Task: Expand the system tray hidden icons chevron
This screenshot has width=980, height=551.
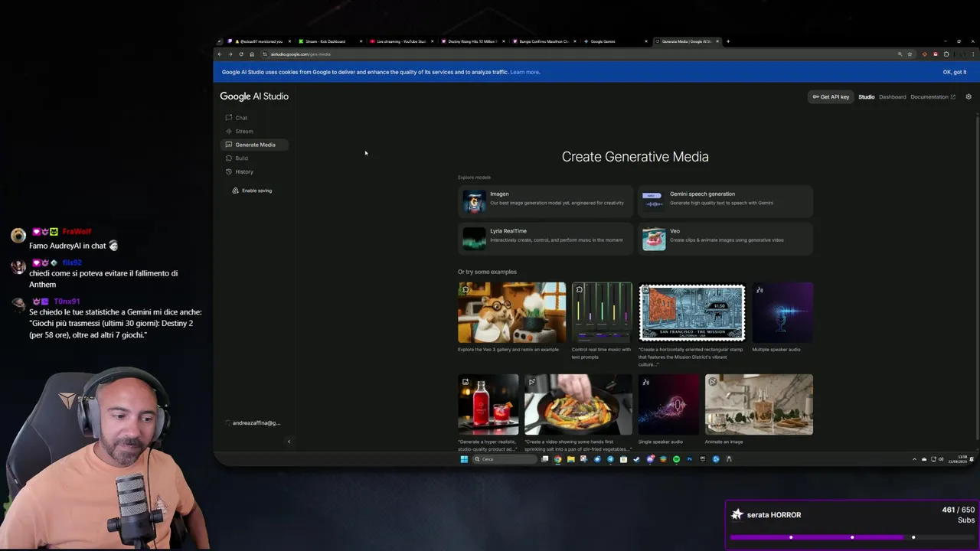Action: [915, 459]
